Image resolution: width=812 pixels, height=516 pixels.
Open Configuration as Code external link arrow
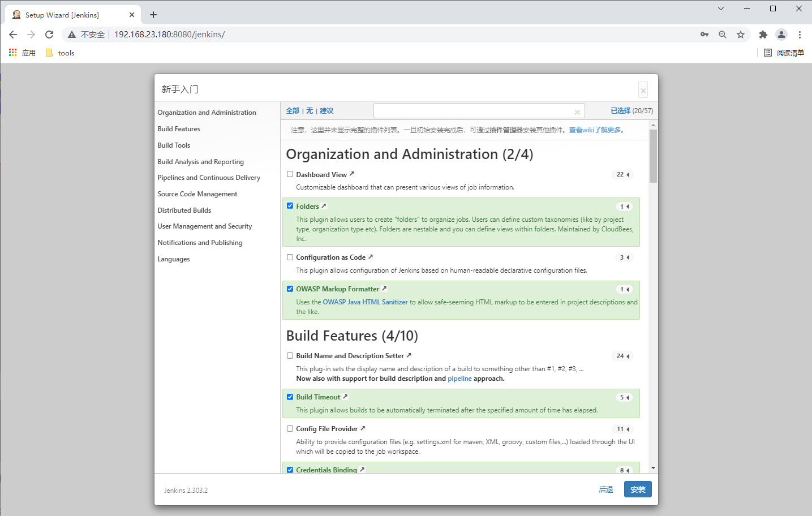(371, 257)
